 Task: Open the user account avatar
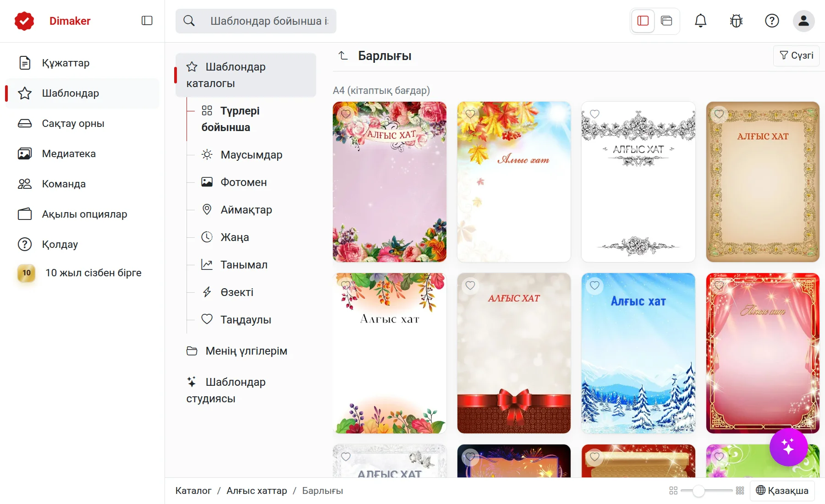803,21
